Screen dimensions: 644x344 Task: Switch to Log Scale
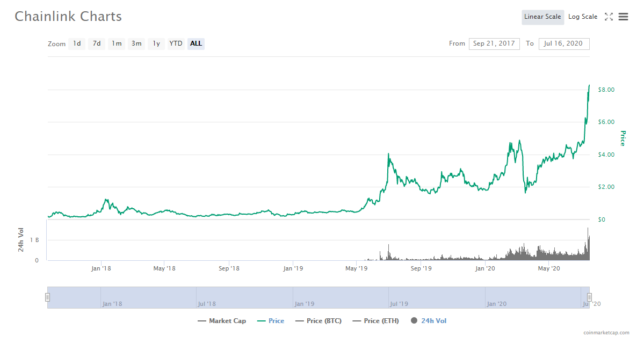pos(583,17)
